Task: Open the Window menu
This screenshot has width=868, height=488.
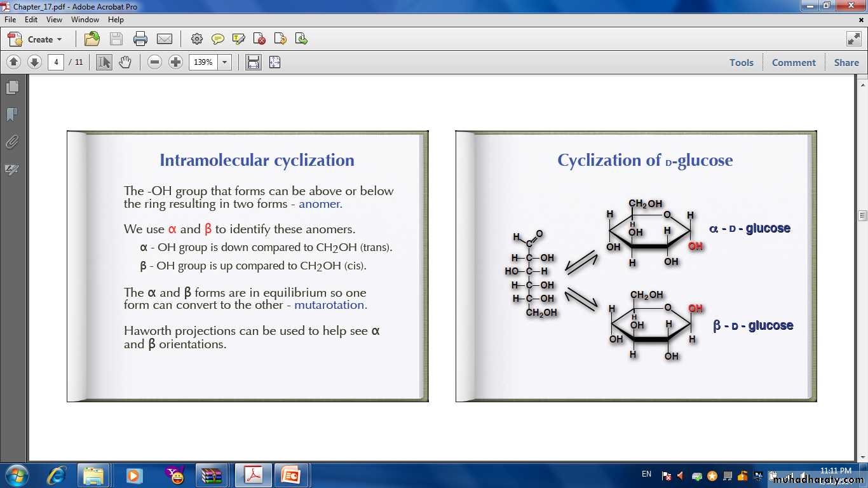Action: pyautogui.click(x=85, y=20)
